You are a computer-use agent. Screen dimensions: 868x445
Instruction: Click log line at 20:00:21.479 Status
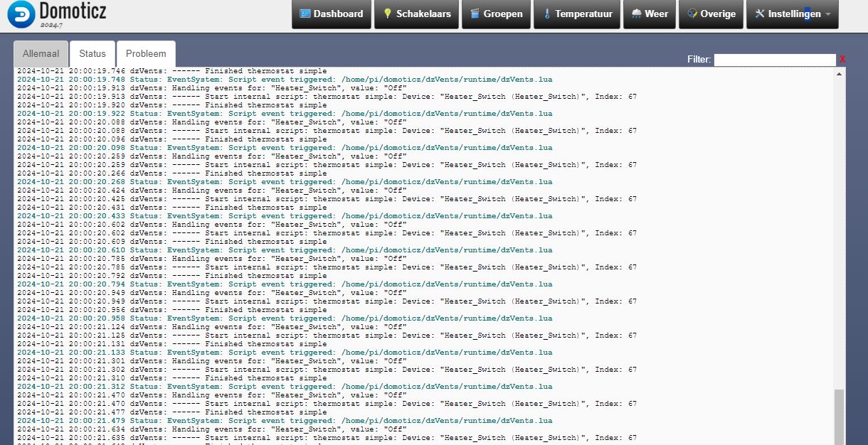click(x=285, y=421)
